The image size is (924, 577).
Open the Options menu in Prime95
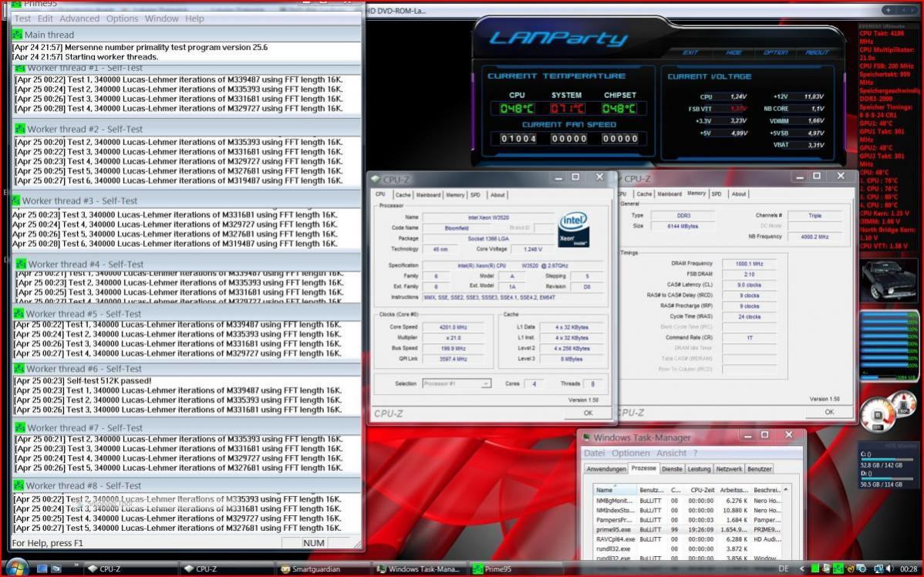tap(122, 19)
